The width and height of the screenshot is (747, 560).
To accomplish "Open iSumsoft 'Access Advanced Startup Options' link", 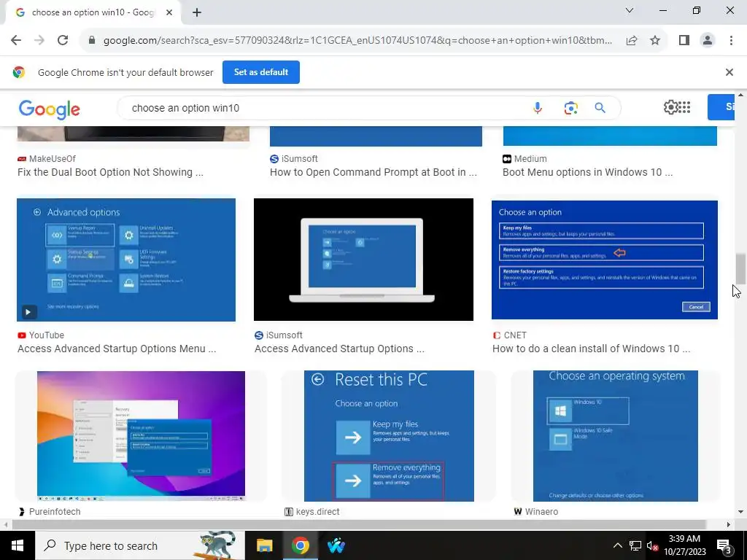I will pos(339,349).
